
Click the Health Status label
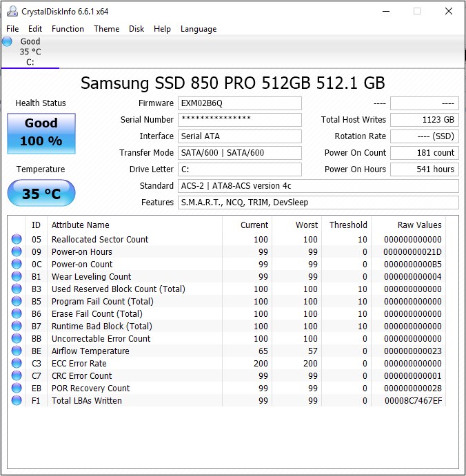click(41, 103)
